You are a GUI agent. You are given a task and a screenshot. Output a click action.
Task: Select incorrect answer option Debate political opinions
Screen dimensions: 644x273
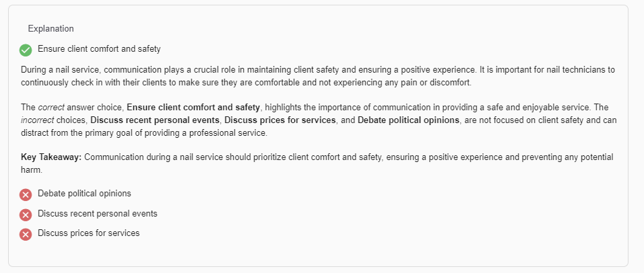tap(84, 194)
